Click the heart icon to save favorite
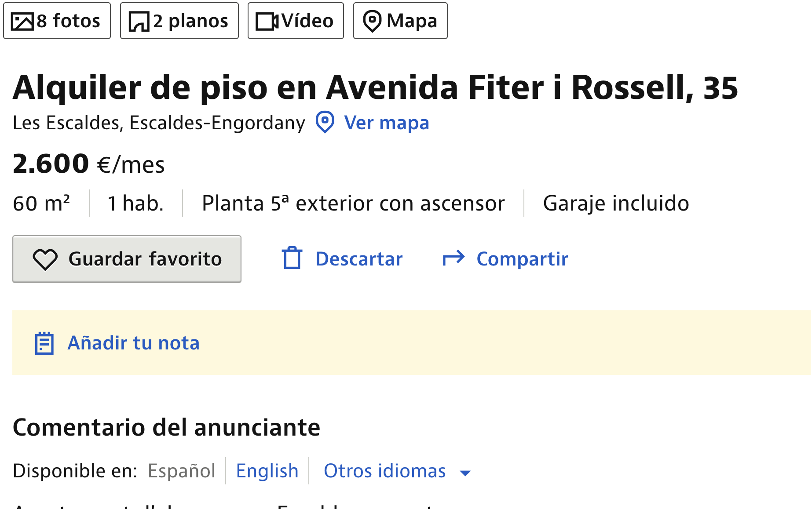The width and height of the screenshot is (812, 509). pos(45,259)
